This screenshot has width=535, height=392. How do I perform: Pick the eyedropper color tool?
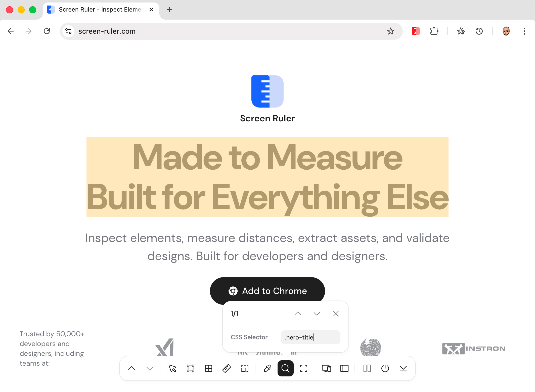click(267, 368)
